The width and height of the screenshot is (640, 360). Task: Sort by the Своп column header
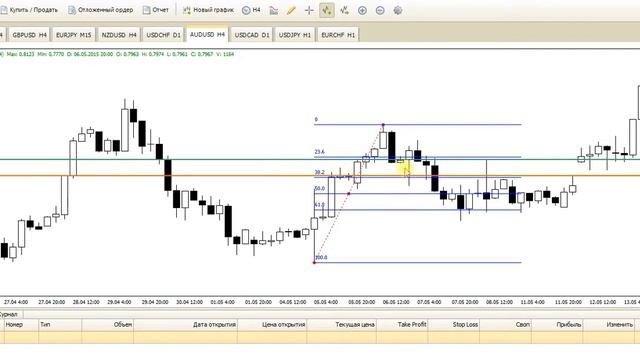coord(505,325)
